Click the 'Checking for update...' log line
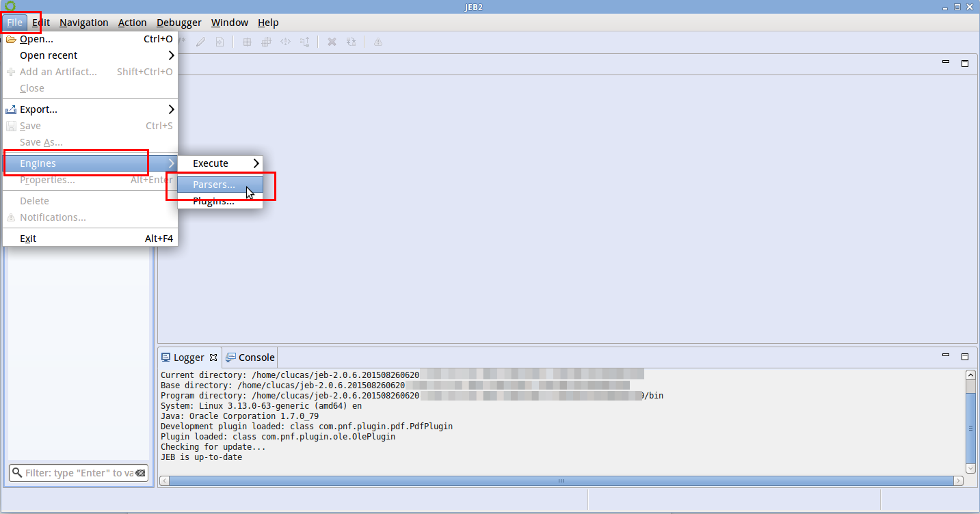Viewport: 980px width, 514px height. (x=213, y=446)
